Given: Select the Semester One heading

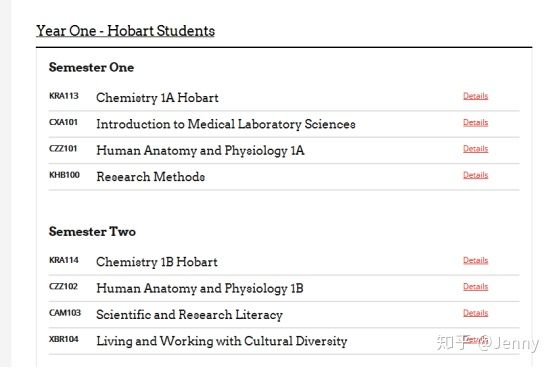Looking at the screenshot, I should click(92, 67).
